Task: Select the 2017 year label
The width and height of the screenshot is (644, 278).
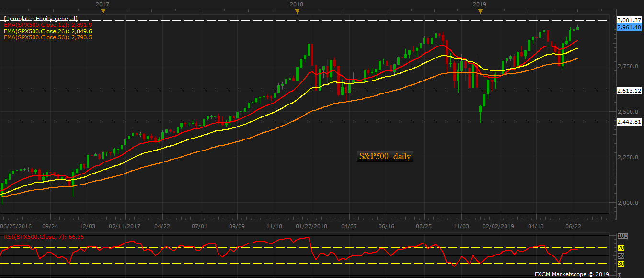Action: coord(102,4)
